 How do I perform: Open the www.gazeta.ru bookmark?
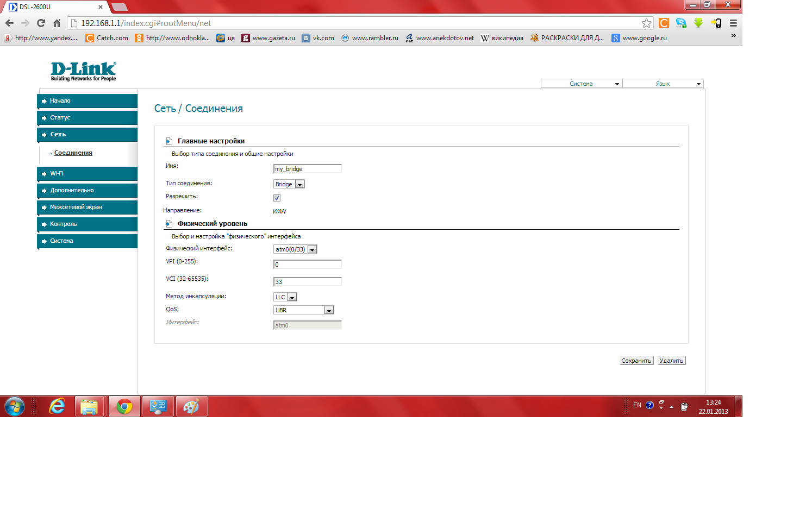coord(268,38)
